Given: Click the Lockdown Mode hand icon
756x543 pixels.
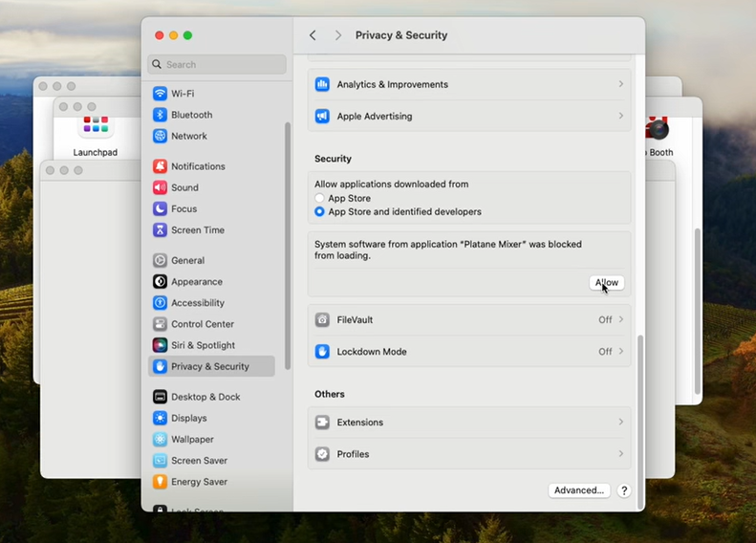Looking at the screenshot, I should click(322, 352).
